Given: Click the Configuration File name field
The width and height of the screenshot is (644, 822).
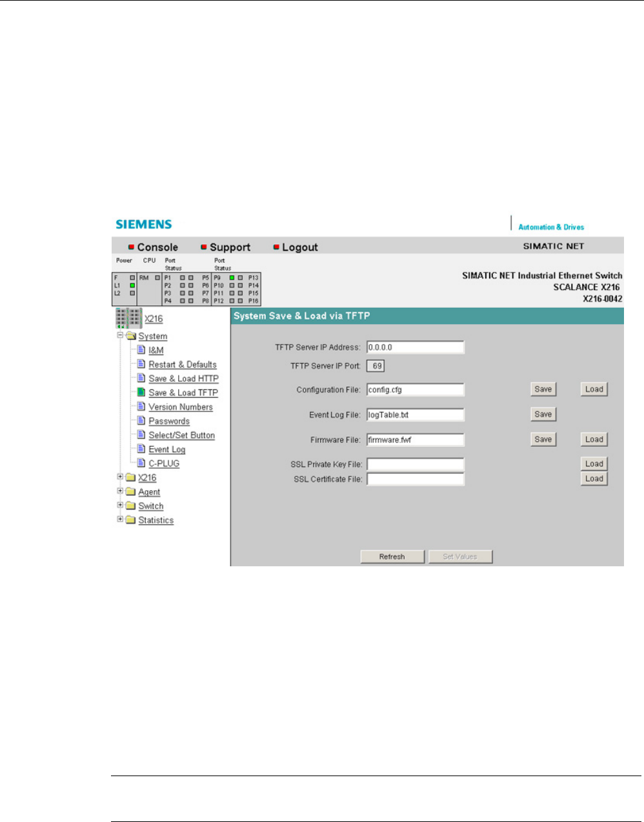Looking at the screenshot, I should pos(416,389).
